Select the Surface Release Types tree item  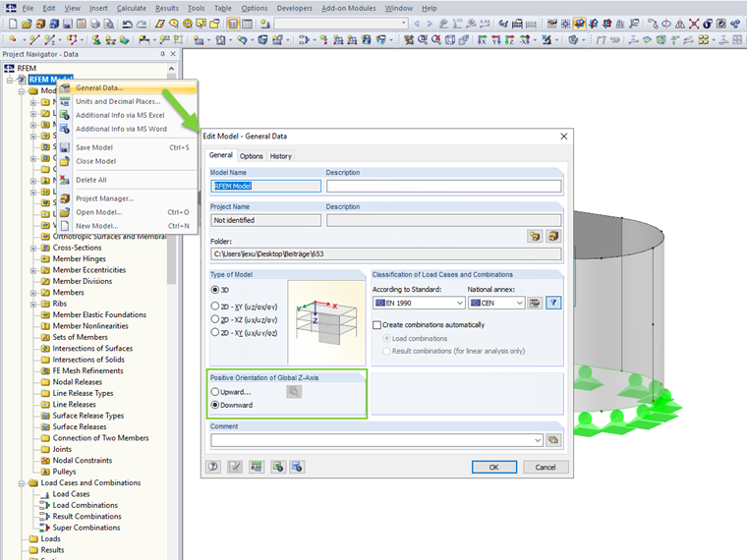point(88,416)
